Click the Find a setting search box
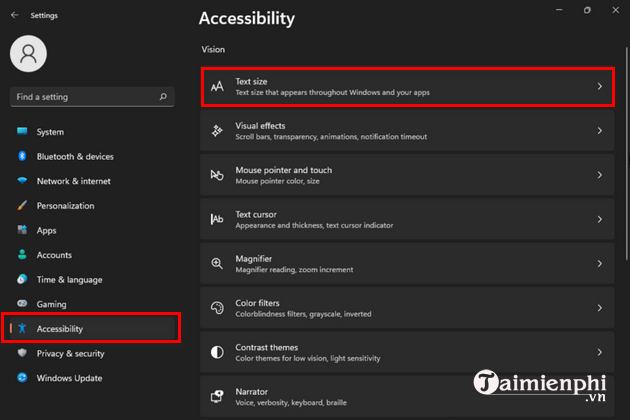This screenshot has height=420, width=630. [x=92, y=96]
